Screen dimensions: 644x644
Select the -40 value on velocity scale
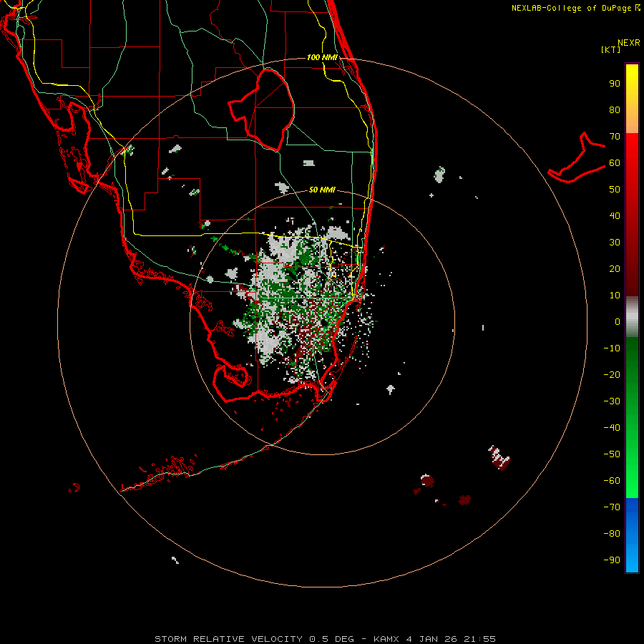[612, 428]
